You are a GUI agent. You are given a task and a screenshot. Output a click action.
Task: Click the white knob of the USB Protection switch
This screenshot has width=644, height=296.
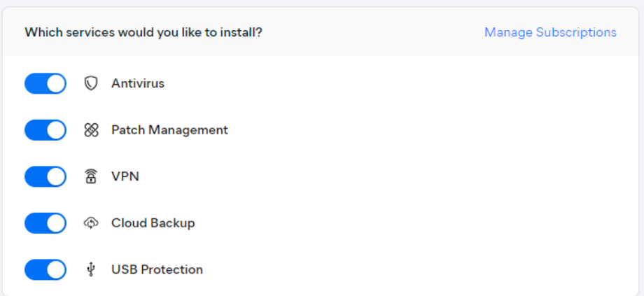pos(56,269)
